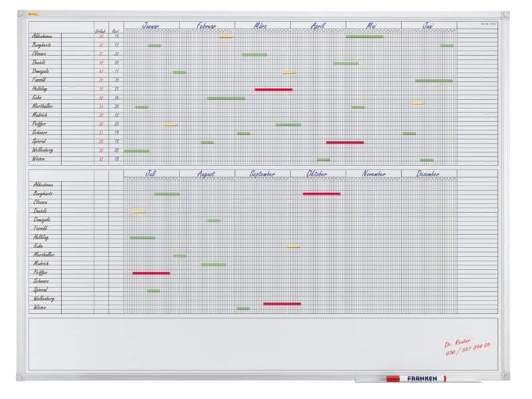Image resolution: width=532 pixels, height=399 pixels.
Task: Select the Oktober month header
Action: pyautogui.click(x=317, y=174)
